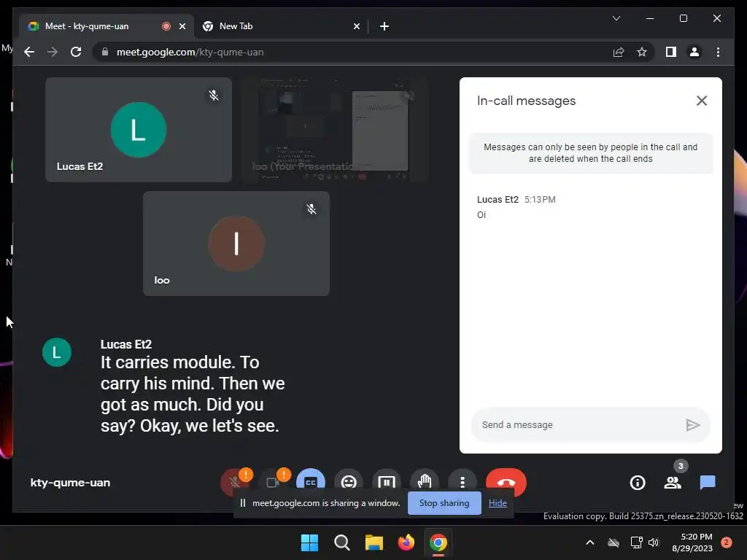Show people participants panel

pyautogui.click(x=673, y=483)
